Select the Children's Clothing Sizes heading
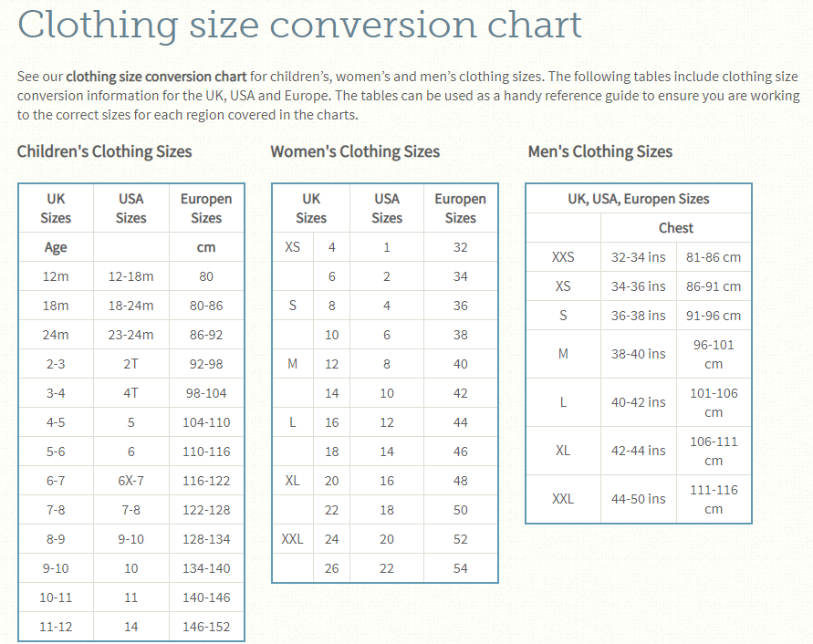Image resolution: width=813 pixels, height=644 pixels. point(104,151)
